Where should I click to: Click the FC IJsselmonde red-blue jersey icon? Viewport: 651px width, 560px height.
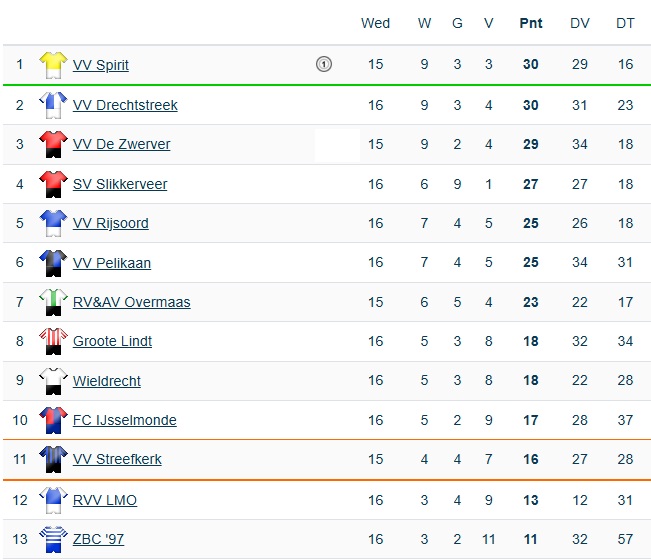click(53, 420)
